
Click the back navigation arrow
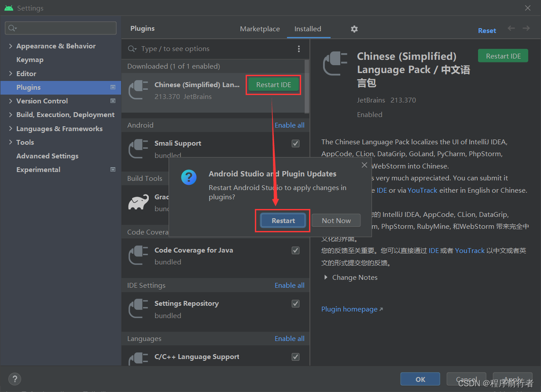click(x=511, y=28)
